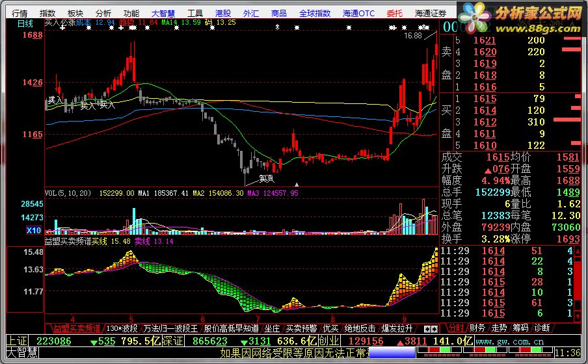Click the 上证 index label in status bar
The width and height of the screenshot is (588, 364).
pyautogui.click(x=18, y=341)
